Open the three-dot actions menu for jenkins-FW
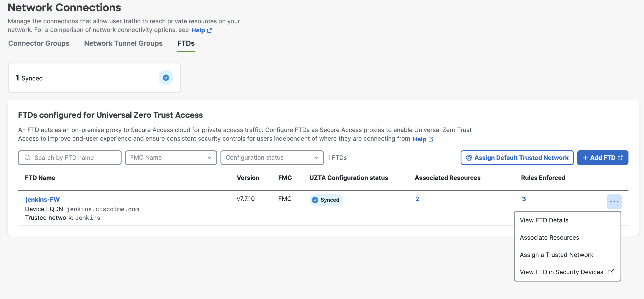Image resolution: width=644 pixels, height=299 pixels. (614, 202)
